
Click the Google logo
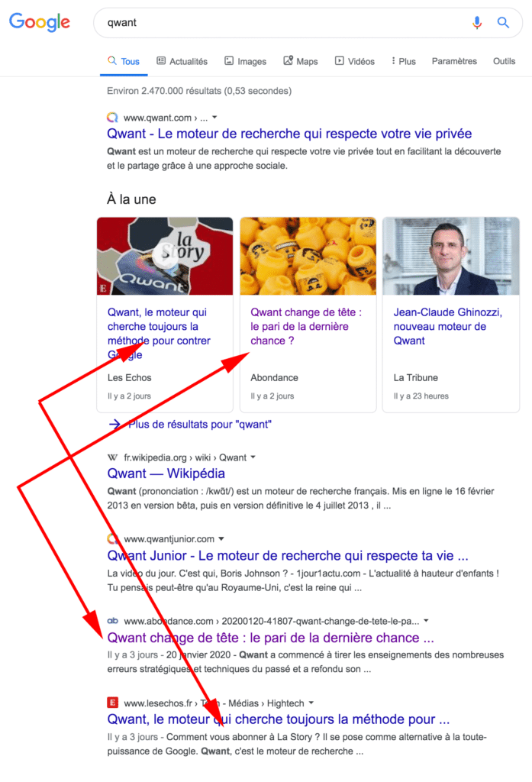pos(40,22)
